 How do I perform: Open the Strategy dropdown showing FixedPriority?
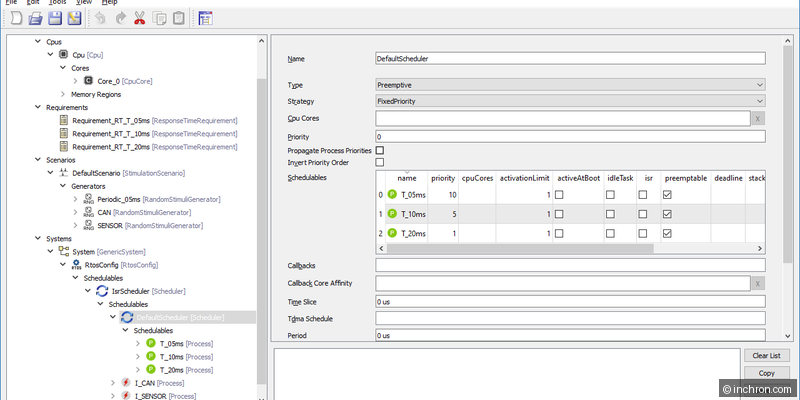(570, 101)
